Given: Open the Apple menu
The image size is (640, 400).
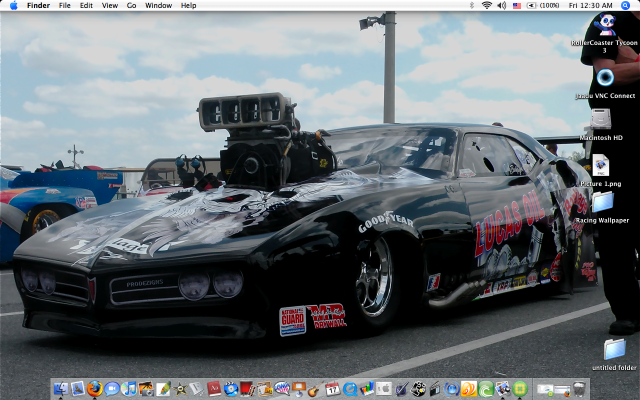Looking at the screenshot, I should click(x=13, y=5).
